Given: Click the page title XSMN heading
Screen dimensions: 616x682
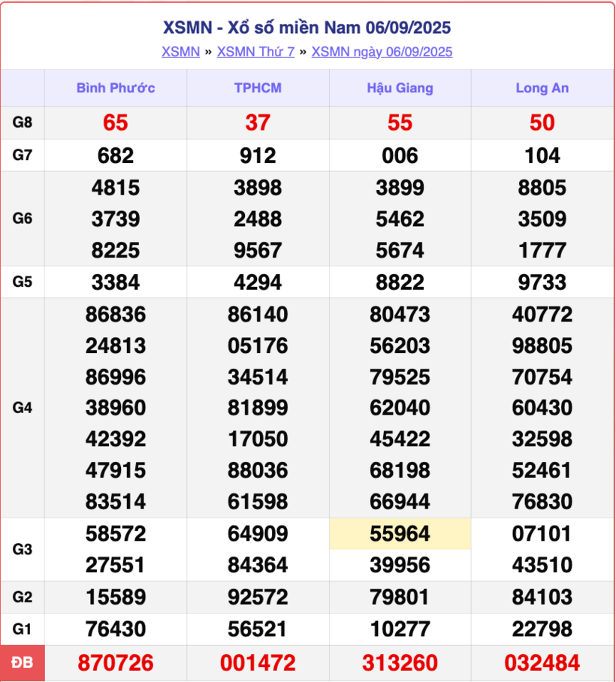Looking at the screenshot, I should [306, 28].
